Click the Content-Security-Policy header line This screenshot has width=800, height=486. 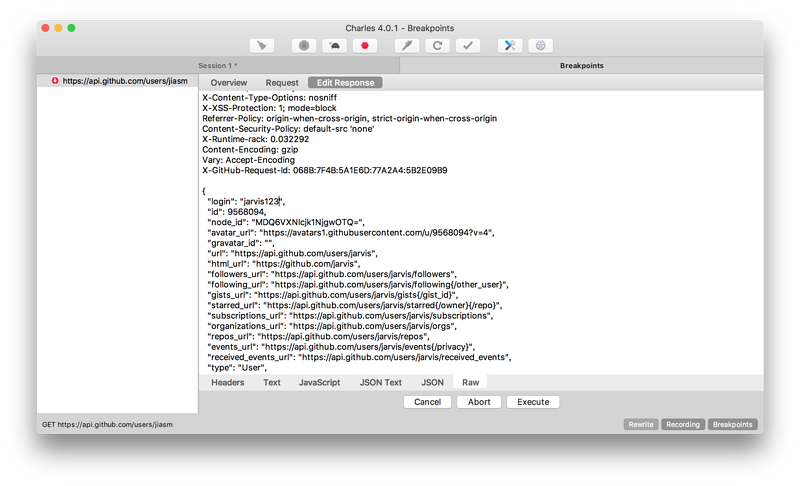click(288, 129)
